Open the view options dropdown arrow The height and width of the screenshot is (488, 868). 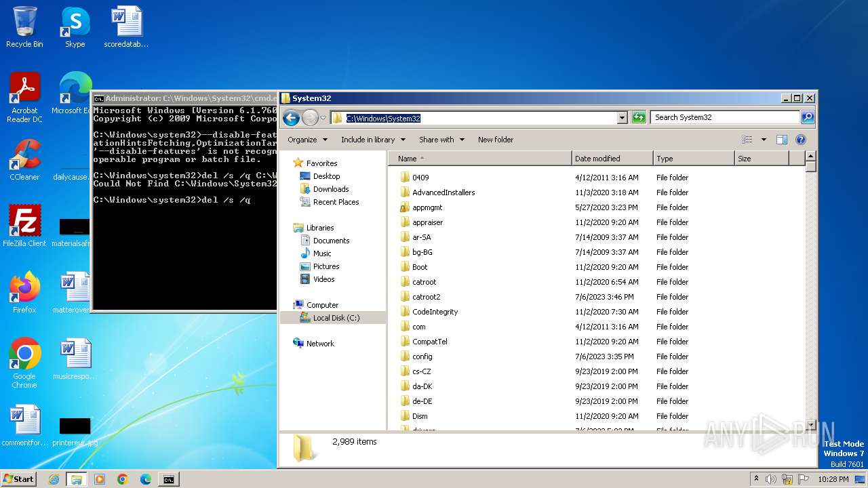[x=763, y=140]
